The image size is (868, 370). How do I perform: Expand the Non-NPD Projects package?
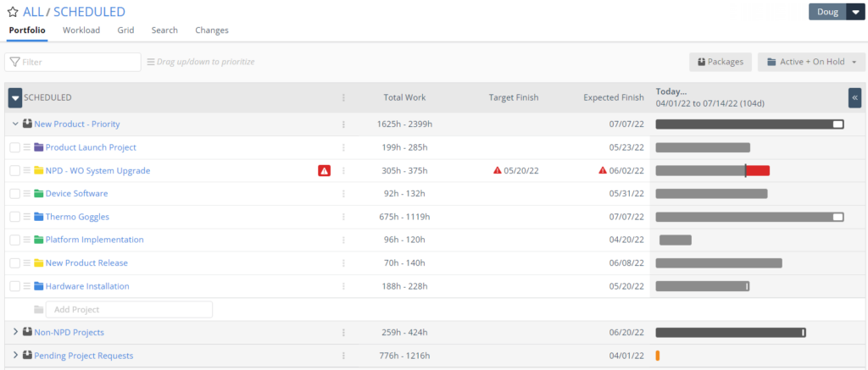15,333
